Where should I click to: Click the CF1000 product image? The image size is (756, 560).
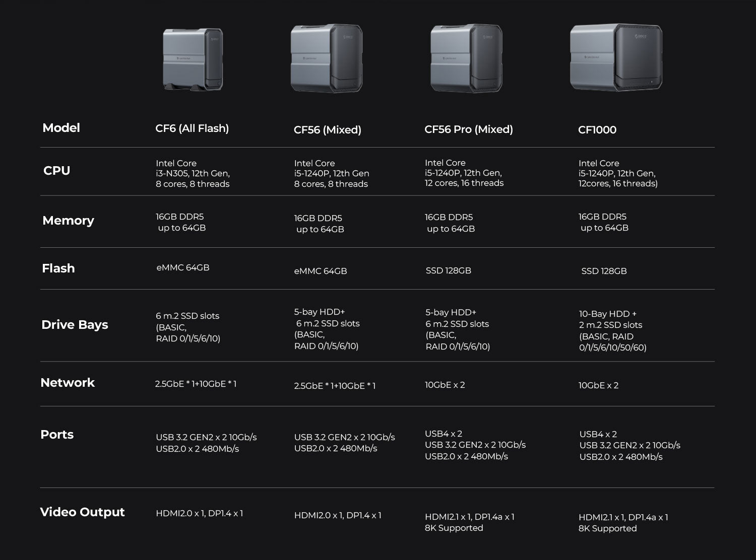(x=616, y=57)
